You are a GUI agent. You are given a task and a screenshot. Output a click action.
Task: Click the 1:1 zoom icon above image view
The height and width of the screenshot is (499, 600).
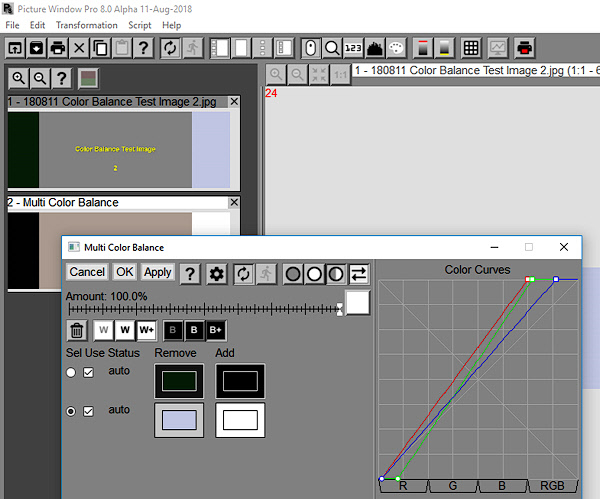(340, 74)
